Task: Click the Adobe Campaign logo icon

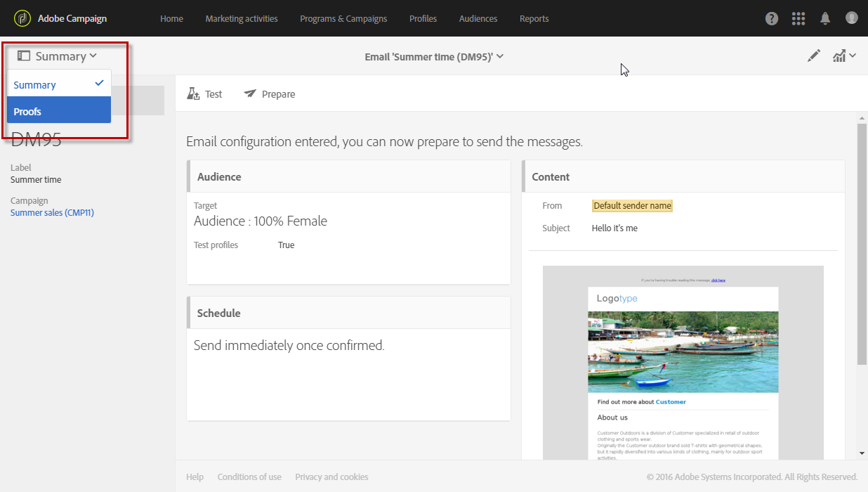Action: point(22,18)
